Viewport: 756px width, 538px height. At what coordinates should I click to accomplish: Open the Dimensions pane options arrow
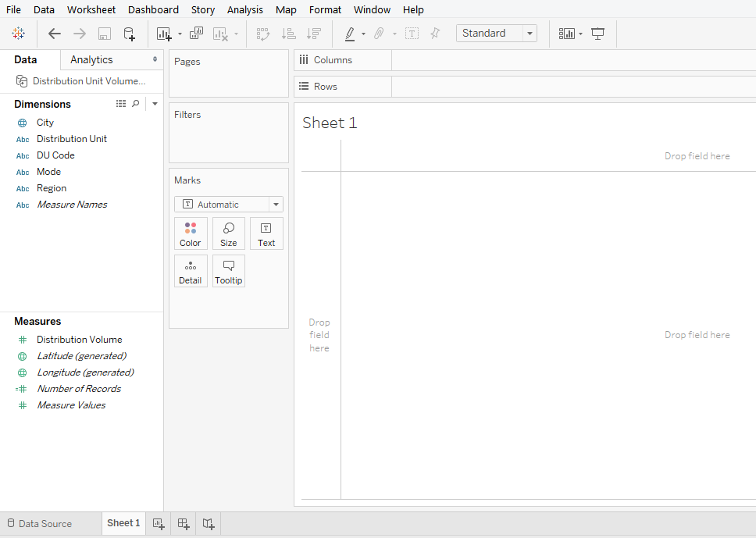[155, 104]
